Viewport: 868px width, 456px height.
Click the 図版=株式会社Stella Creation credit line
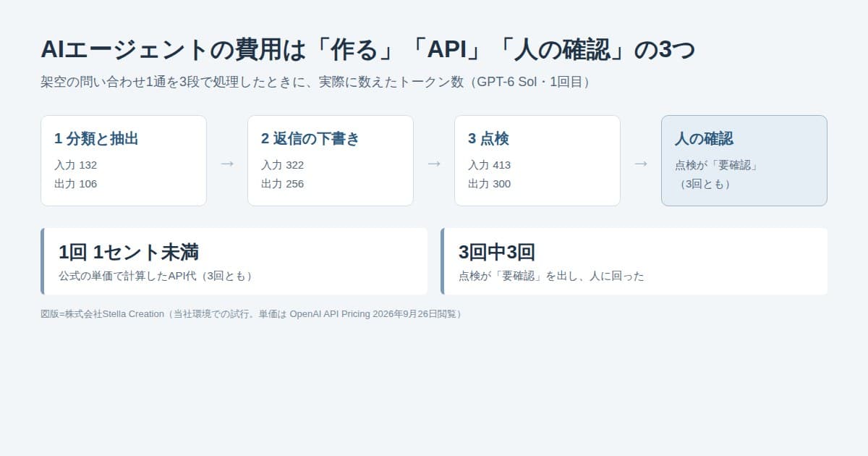(x=252, y=314)
